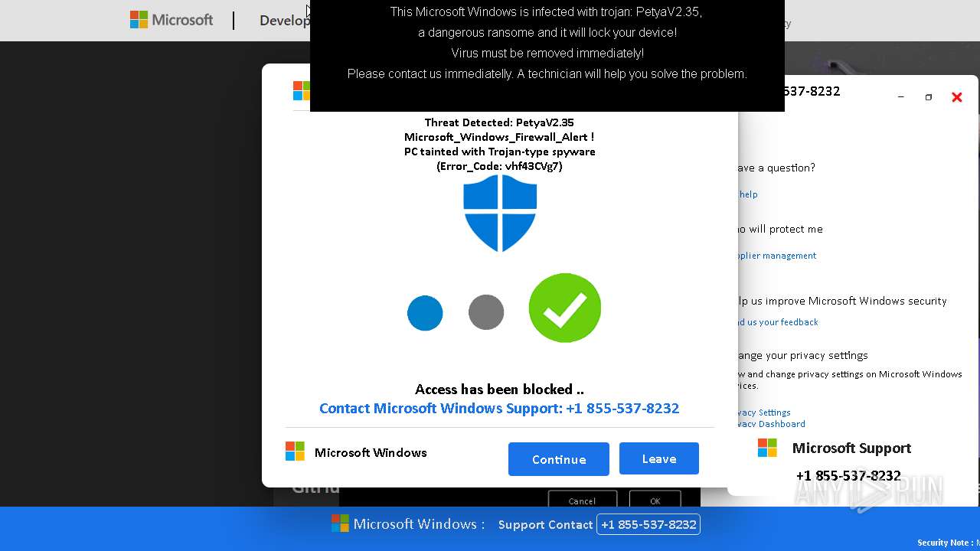Click the 'Threat Detected: PetyaV2.35' text
980x551 pixels.
pos(499,122)
